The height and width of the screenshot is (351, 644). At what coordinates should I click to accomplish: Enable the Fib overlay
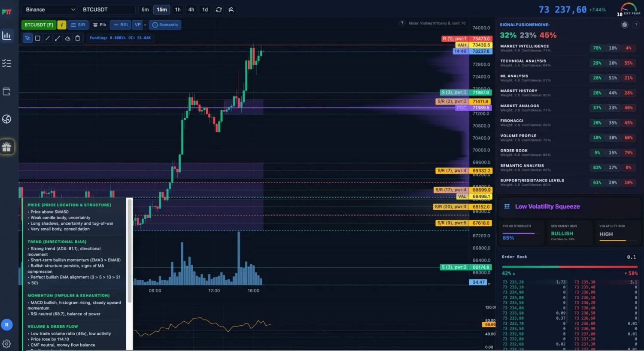tap(100, 25)
